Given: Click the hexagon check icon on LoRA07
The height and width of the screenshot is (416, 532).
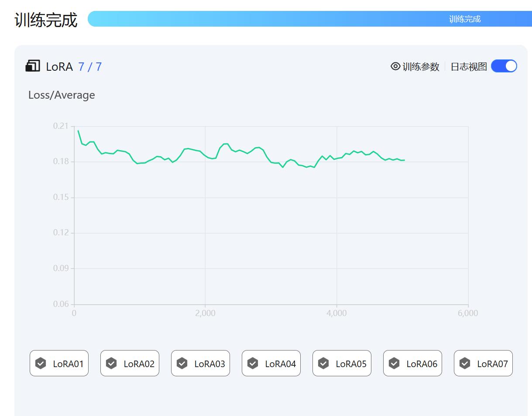Looking at the screenshot, I should [465, 363].
